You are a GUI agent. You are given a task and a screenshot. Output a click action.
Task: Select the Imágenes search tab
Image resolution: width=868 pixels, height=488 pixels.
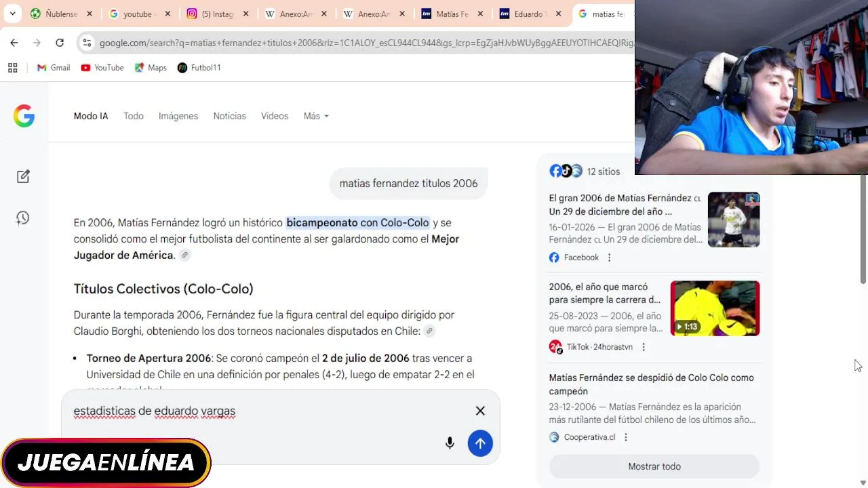click(178, 116)
